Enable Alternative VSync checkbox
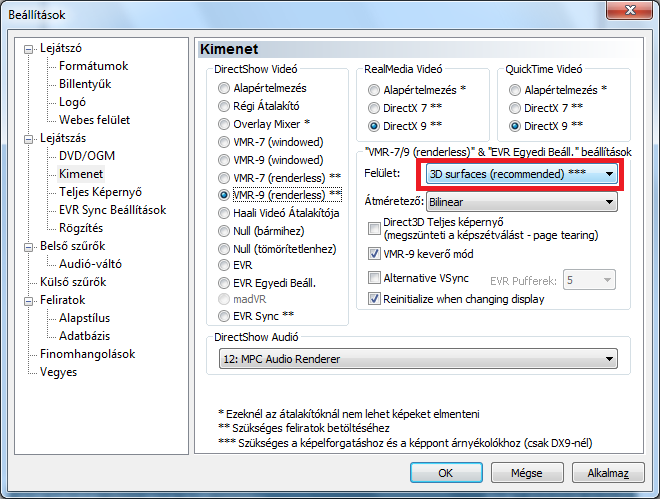660x499 pixels. pyautogui.click(x=374, y=278)
